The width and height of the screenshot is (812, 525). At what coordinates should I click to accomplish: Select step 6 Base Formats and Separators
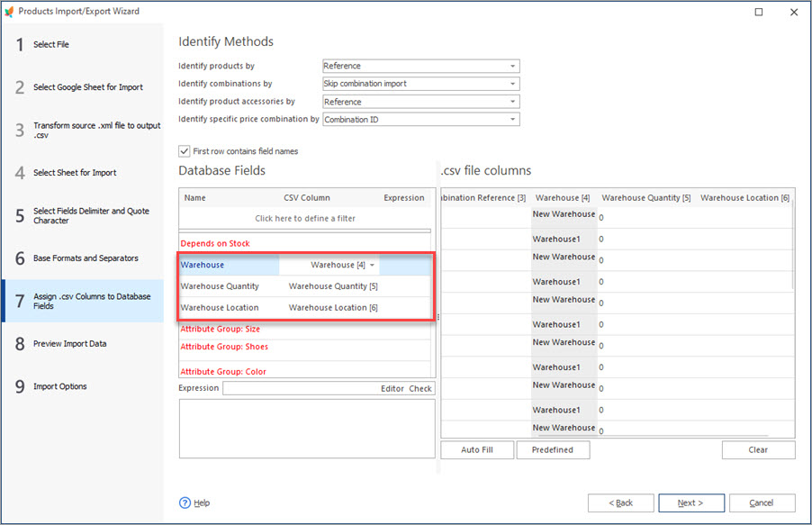(x=83, y=258)
